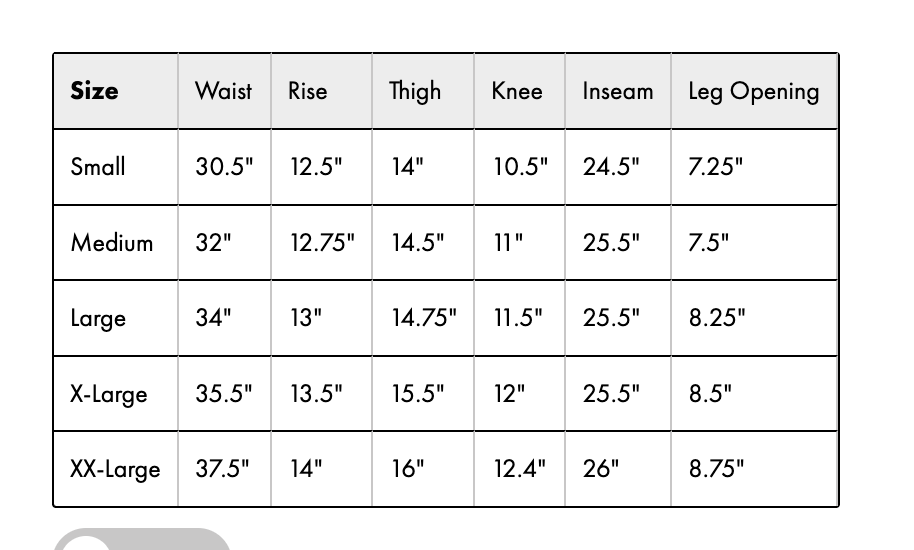
Task: Select the 12.75" rise value for Medium
Action: coord(322,242)
